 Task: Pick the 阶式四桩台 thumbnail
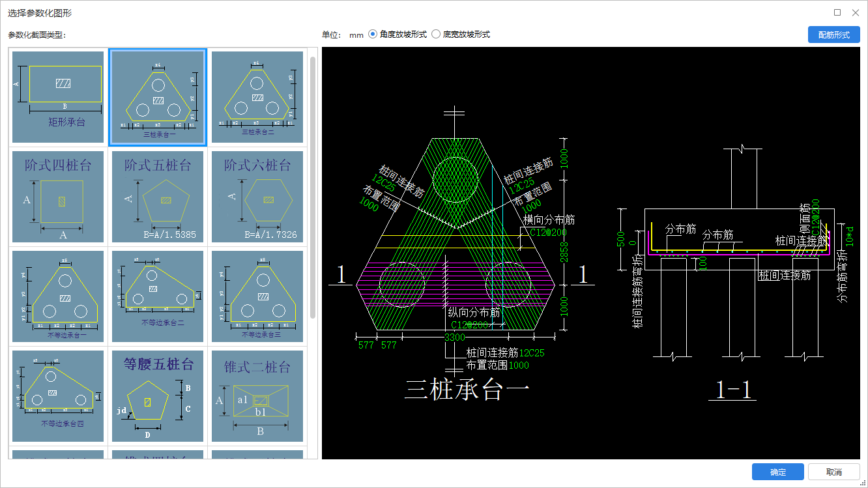58,197
